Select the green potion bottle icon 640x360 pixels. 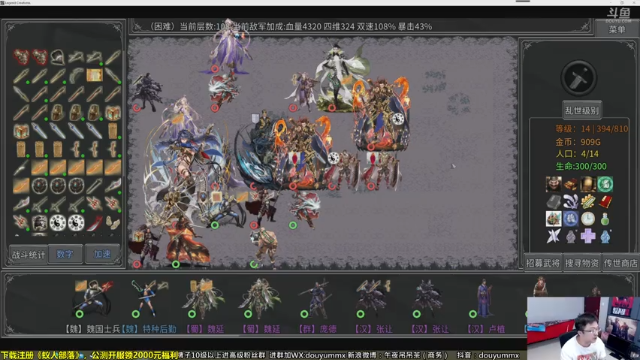[x=605, y=219]
